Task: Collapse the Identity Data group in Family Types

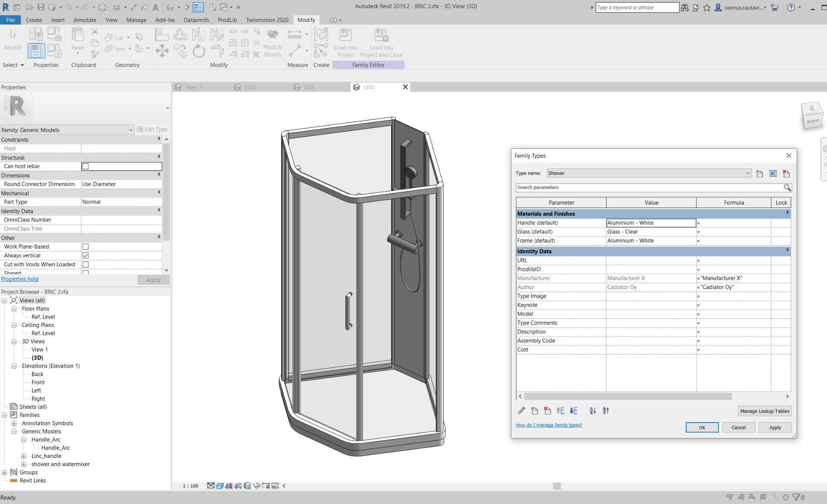Action: [x=787, y=250]
